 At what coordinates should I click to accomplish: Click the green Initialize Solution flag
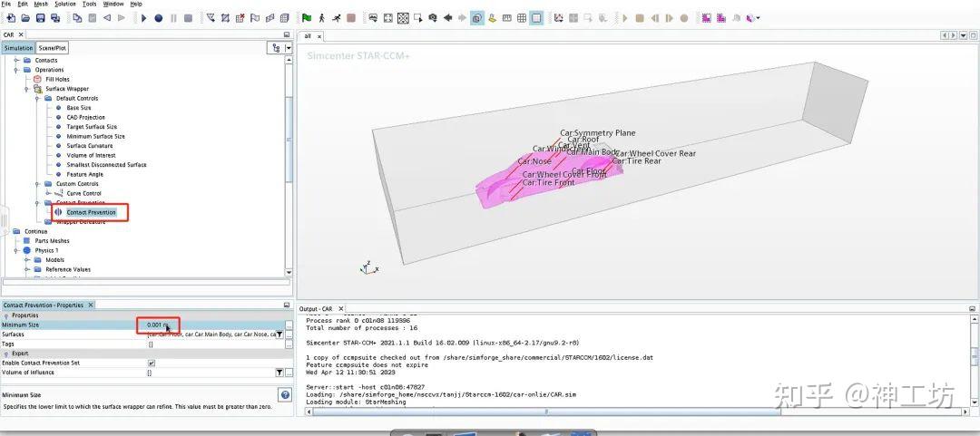tap(307, 18)
